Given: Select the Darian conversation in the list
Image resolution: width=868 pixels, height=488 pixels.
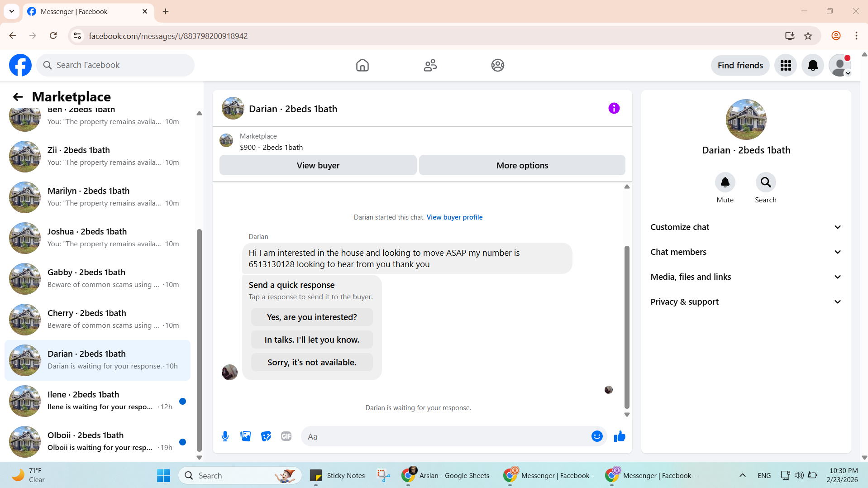Looking at the screenshot, I should [97, 360].
